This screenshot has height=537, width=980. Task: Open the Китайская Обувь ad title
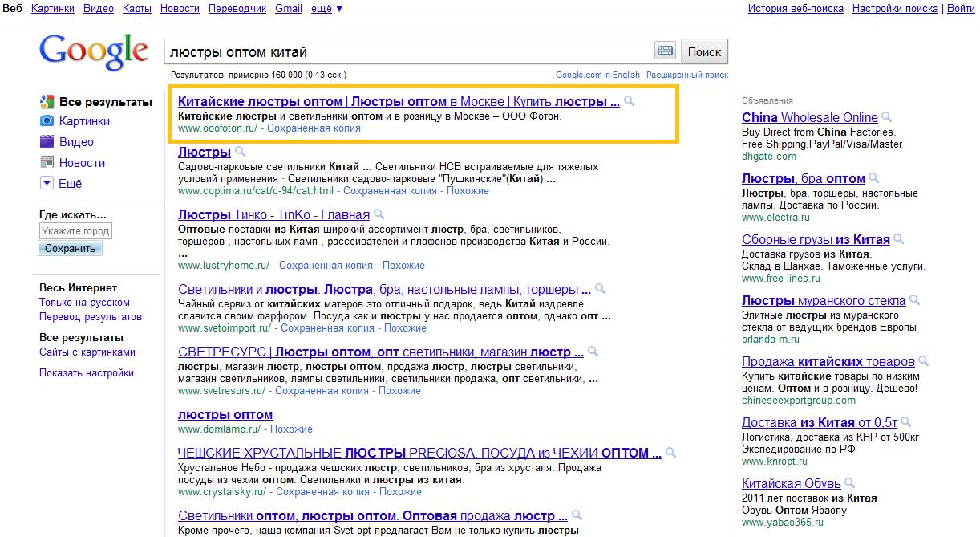point(792,484)
